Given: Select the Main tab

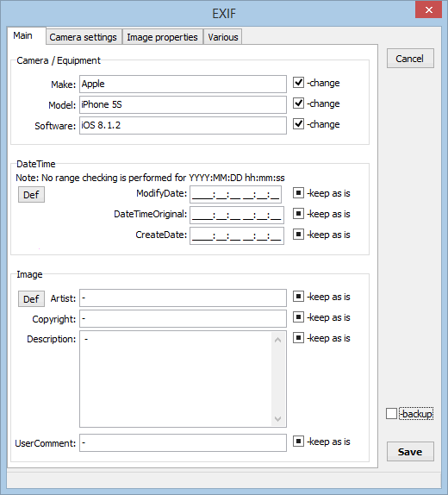Looking at the screenshot, I should 27,35.
